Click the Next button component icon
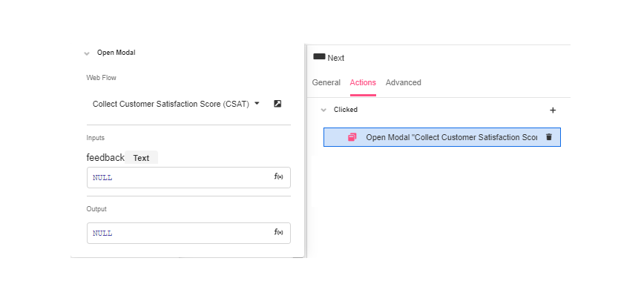 coord(319,56)
